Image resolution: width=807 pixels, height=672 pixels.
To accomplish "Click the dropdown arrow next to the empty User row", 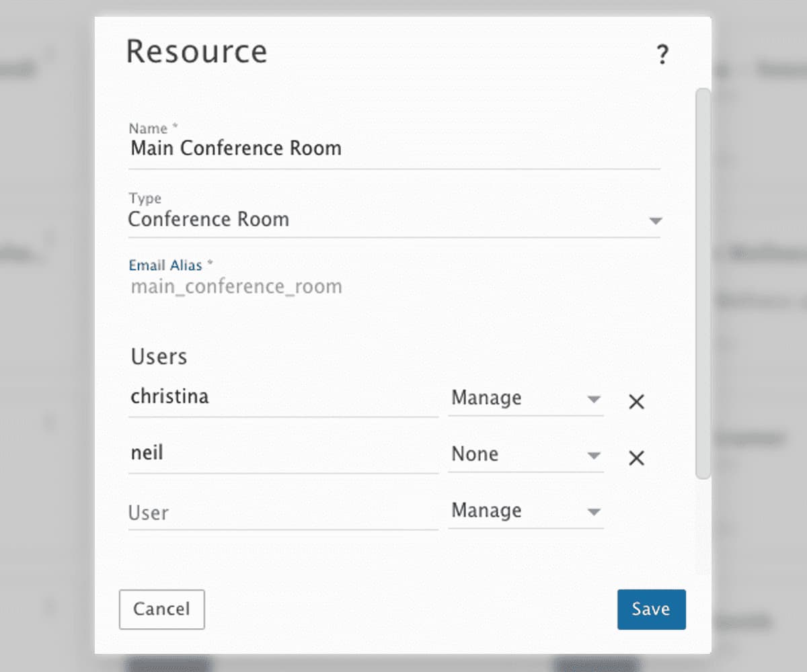I will pyautogui.click(x=595, y=512).
